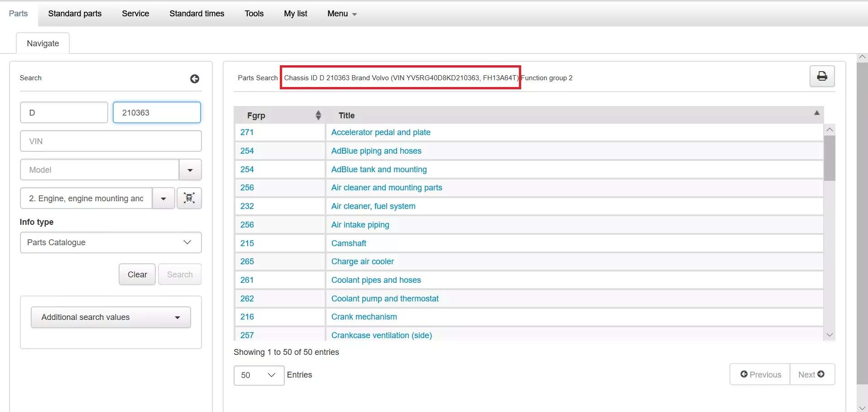Sort table by Fgrp column arrows
Screen dimensions: 868x412
tap(318, 116)
